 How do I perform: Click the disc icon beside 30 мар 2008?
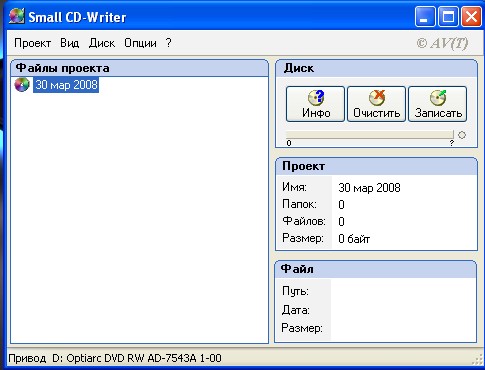tap(22, 85)
